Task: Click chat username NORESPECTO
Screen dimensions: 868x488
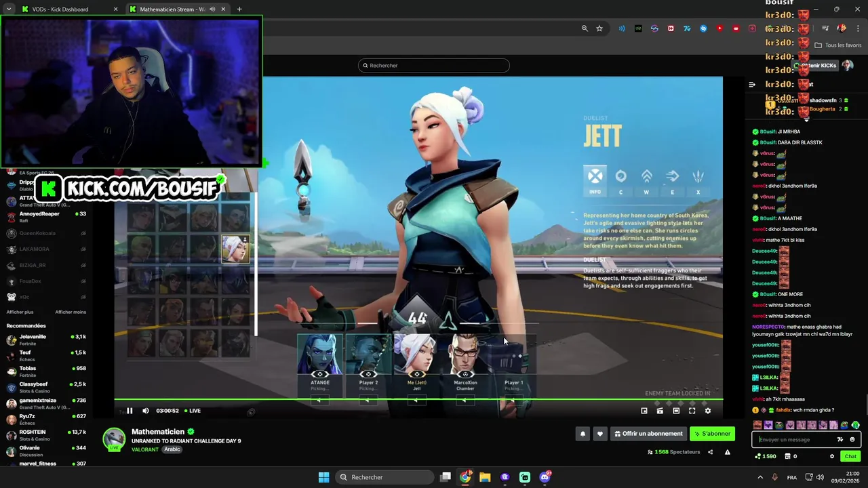Action: [x=768, y=327]
